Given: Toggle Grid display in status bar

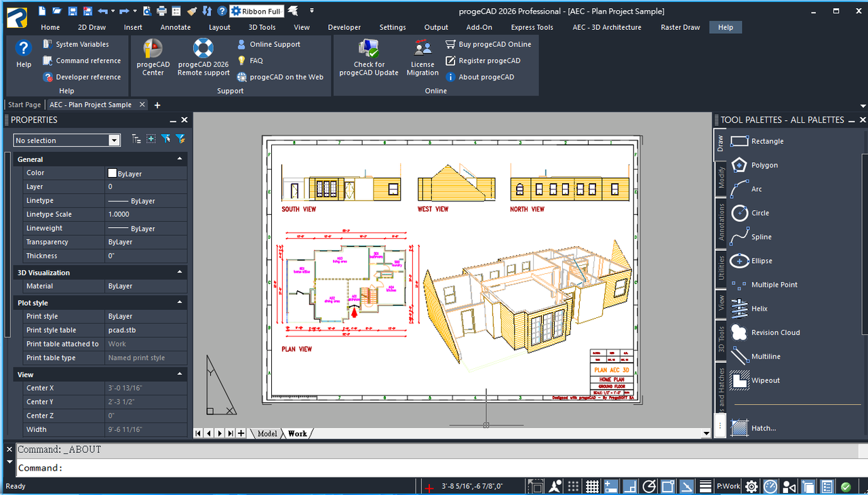Looking at the screenshot, I should [592, 486].
